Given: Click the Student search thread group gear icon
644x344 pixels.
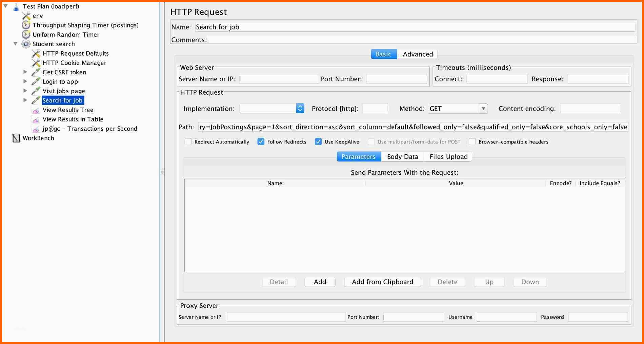Looking at the screenshot, I should [x=26, y=44].
